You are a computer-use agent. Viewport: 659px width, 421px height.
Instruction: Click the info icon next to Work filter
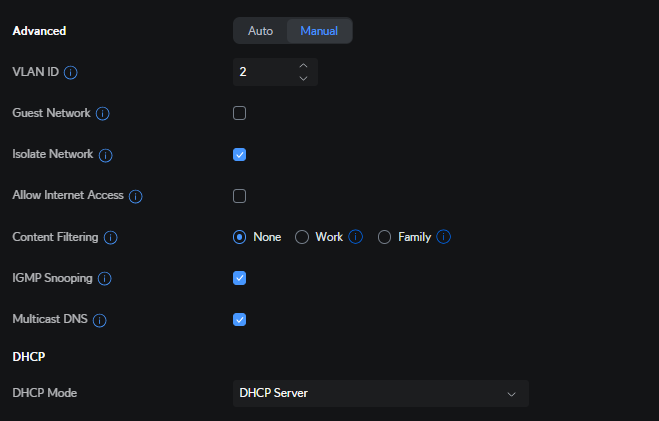(355, 237)
